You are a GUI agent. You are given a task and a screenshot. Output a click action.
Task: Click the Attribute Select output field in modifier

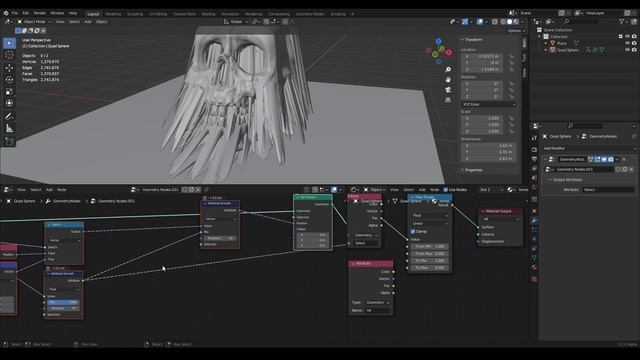[x=608, y=190]
